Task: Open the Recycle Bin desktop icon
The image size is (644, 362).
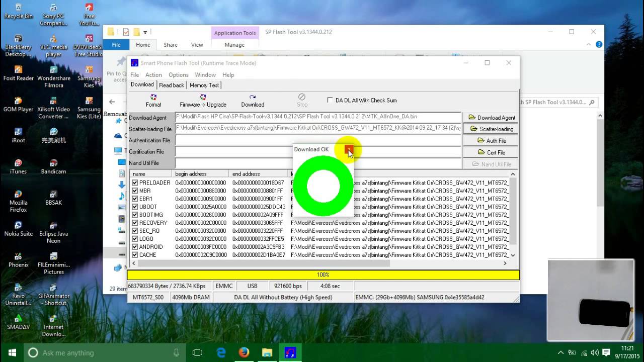Action: pyautogui.click(x=18, y=11)
